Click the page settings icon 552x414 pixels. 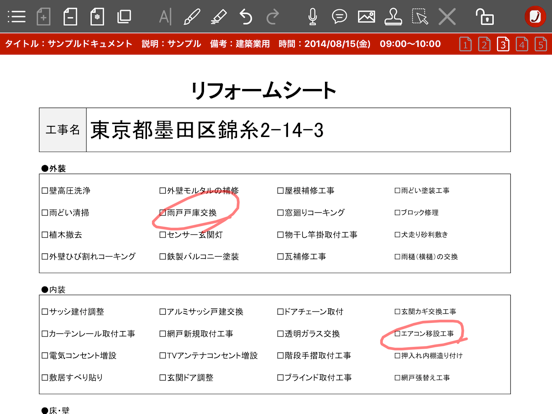click(97, 17)
